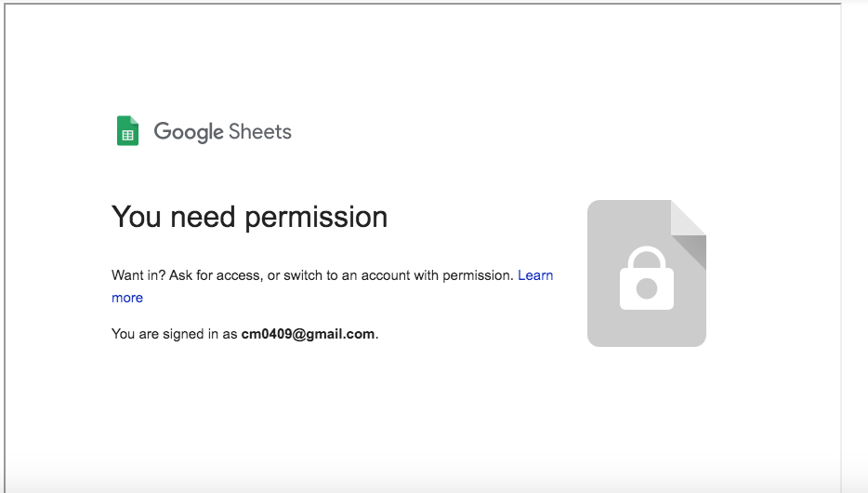Click the "Google" wordmark in the logo
This screenshot has width=868, height=493.
189,132
